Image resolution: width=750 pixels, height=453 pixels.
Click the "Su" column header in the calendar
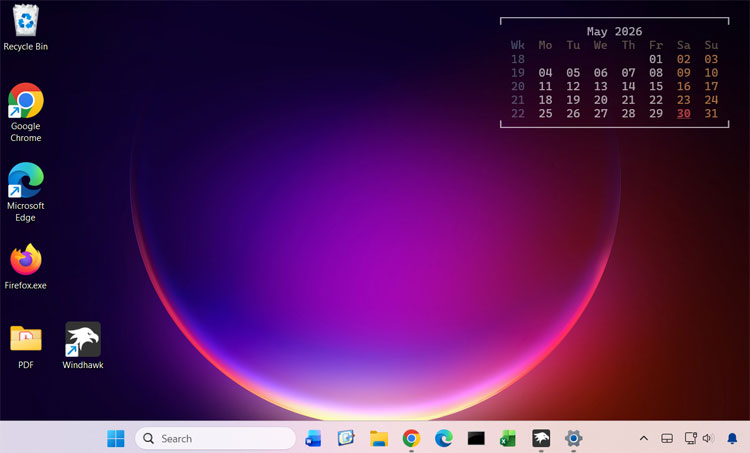tap(711, 45)
